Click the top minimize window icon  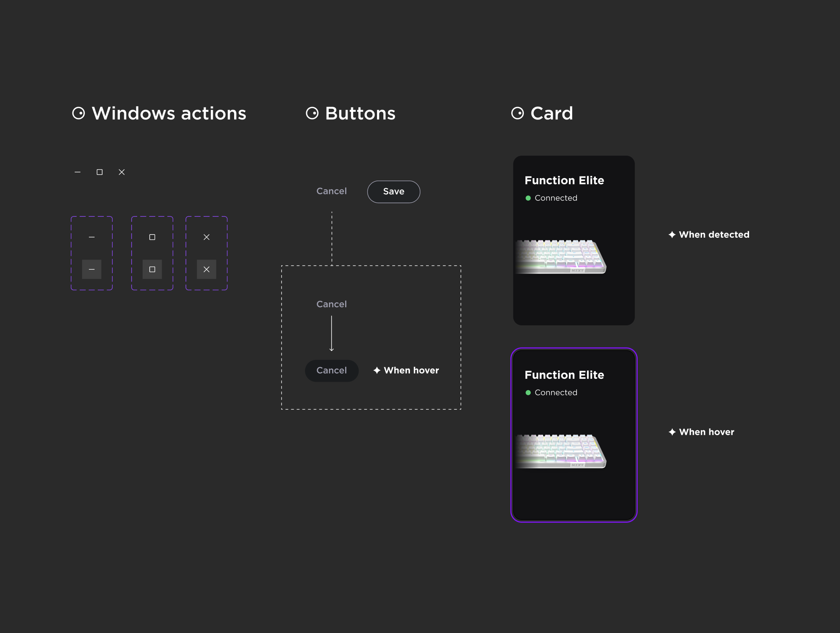78,172
